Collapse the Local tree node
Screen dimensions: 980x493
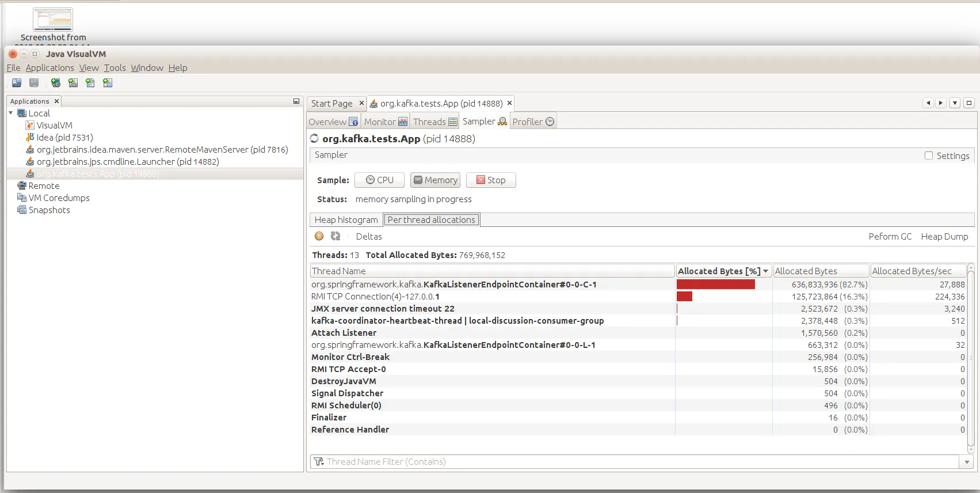[11, 113]
